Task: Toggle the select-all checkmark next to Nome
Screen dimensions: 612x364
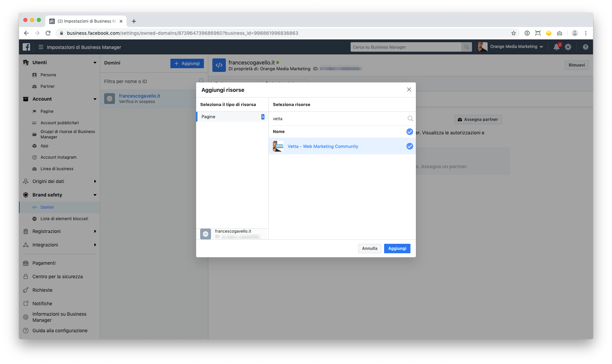Action: pyautogui.click(x=409, y=132)
